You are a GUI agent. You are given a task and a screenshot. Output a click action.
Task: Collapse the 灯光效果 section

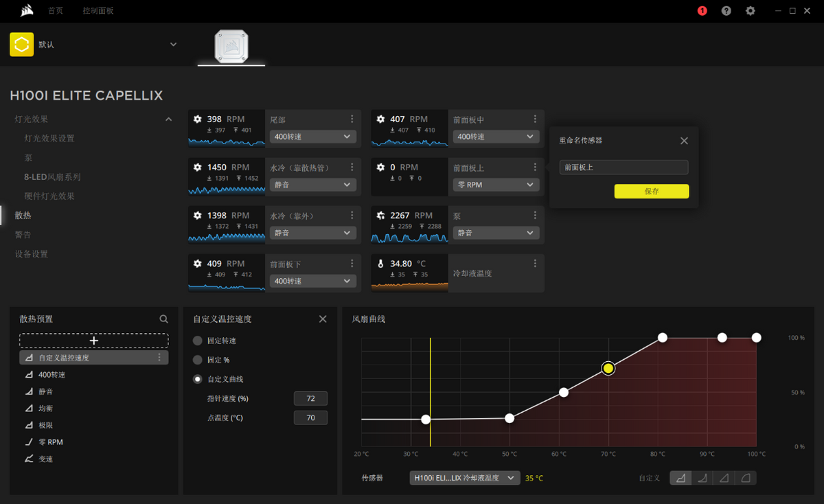pos(168,119)
